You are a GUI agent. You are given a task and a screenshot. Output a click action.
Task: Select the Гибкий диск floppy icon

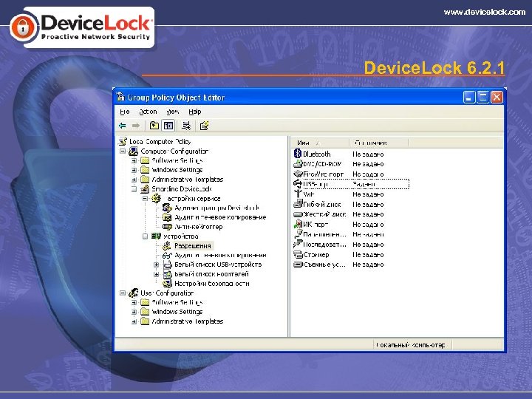pyautogui.click(x=298, y=204)
